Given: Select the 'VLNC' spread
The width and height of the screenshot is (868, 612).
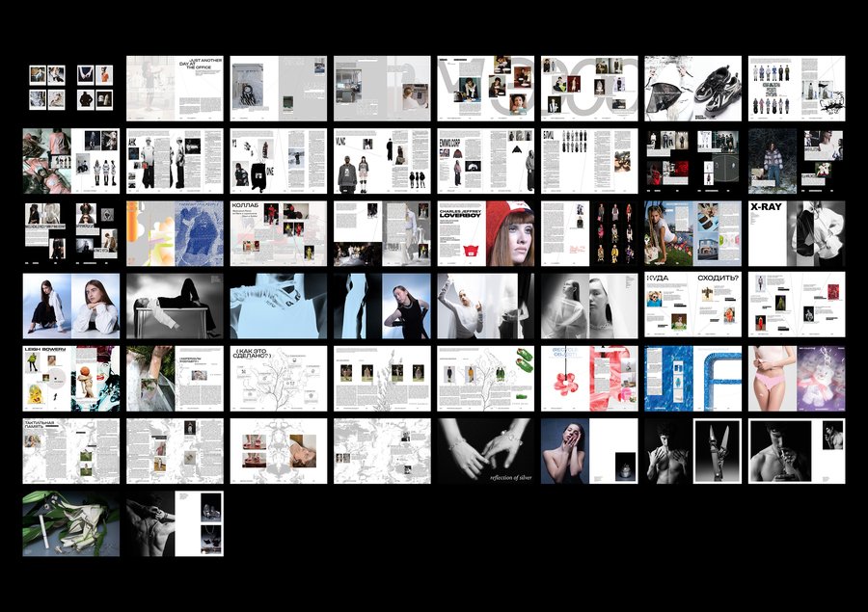Looking at the screenshot, I should (382, 161).
